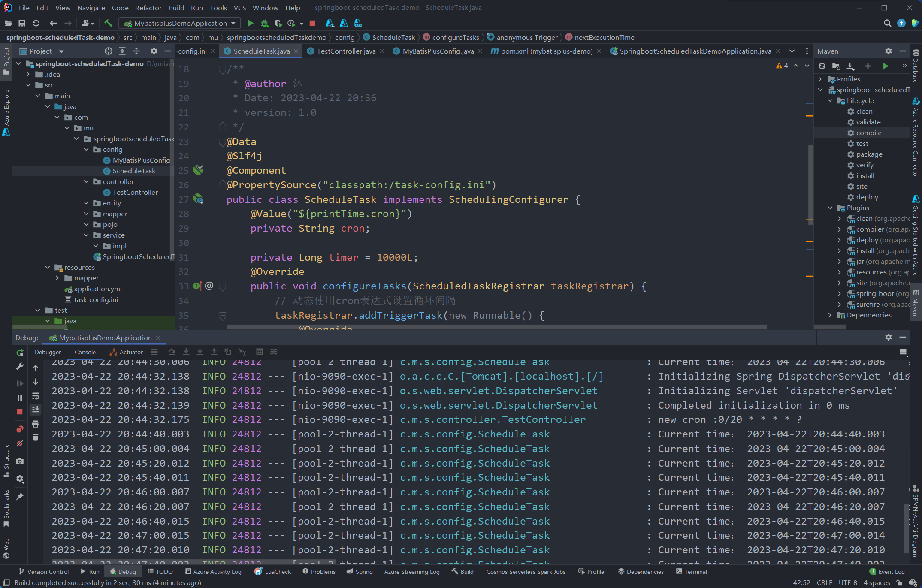Expand Maven Dependencies node
Image resolution: width=922 pixels, height=588 pixels.
click(x=830, y=315)
